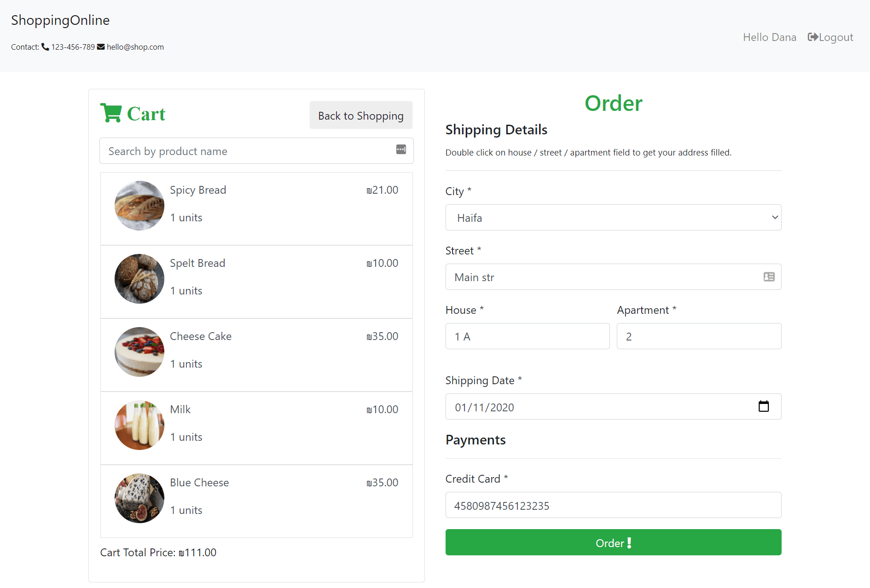Click the exclamation icon on the Order button
The height and width of the screenshot is (588, 870).
[x=629, y=543]
